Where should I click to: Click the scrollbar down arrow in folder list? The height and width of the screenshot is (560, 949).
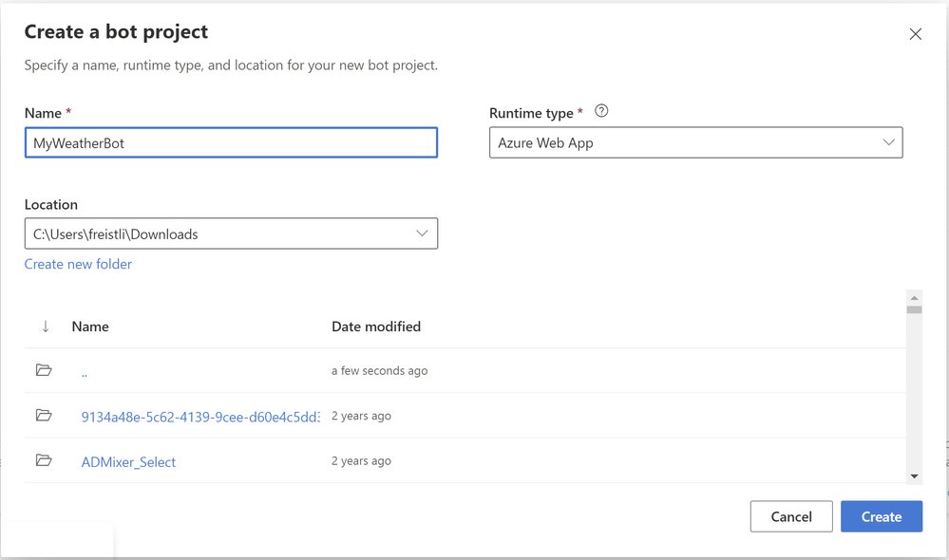[x=914, y=476]
